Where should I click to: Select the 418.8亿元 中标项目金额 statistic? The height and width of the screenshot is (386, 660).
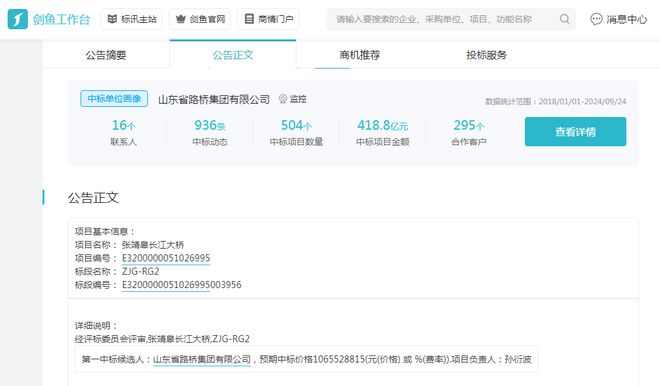(383, 133)
